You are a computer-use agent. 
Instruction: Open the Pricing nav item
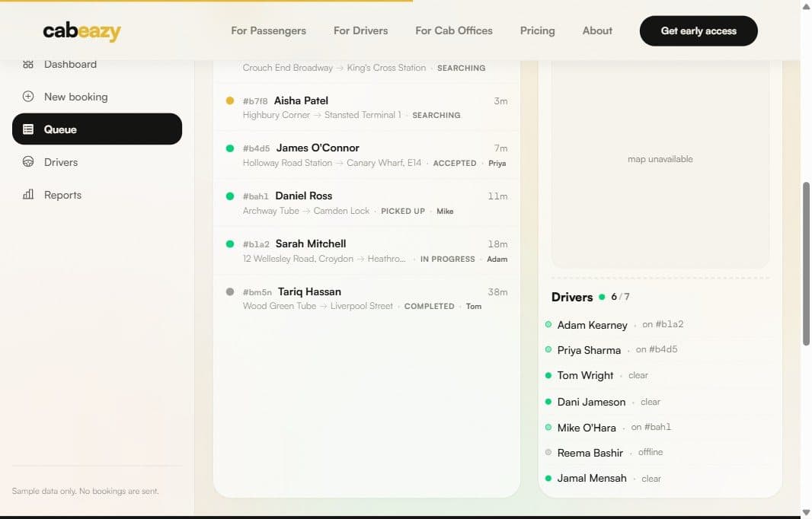coord(537,31)
